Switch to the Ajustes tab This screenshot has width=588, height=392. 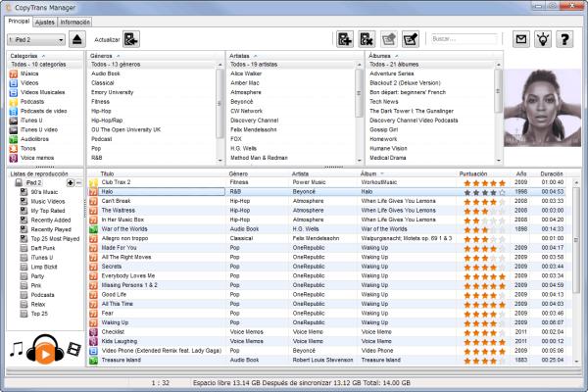click(45, 23)
